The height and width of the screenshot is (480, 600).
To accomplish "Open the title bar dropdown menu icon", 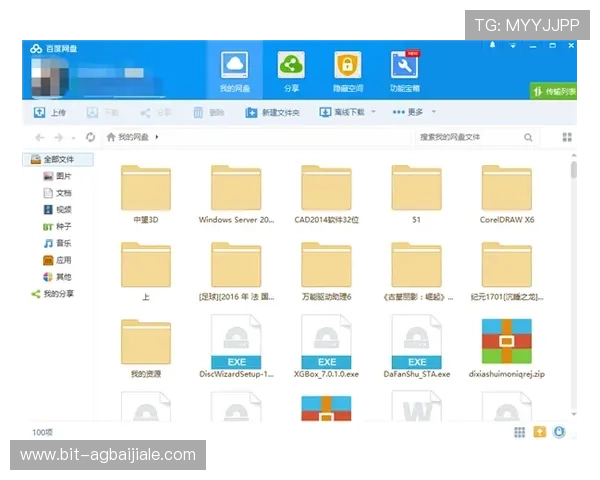I will coord(513,46).
